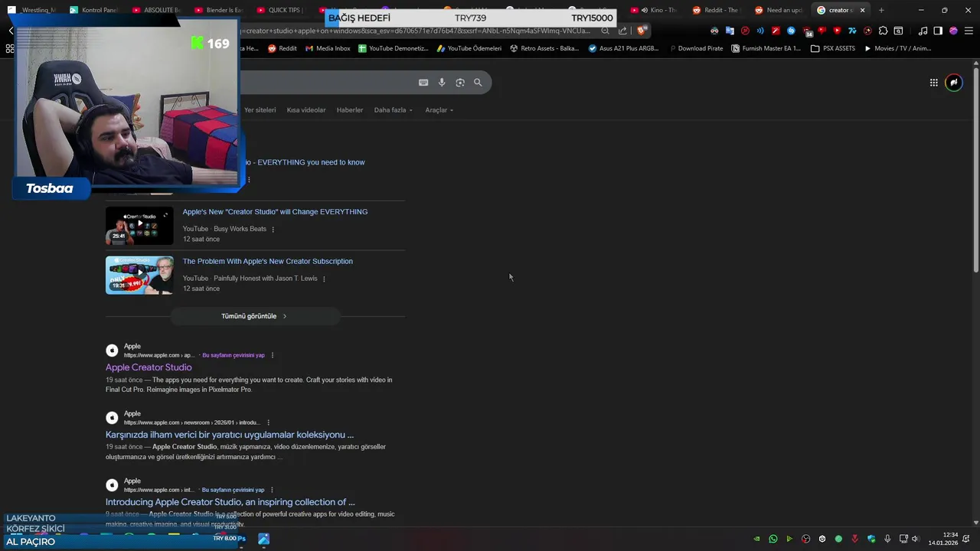This screenshot has height=551, width=980.
Task: Open the 'YouTube Demonetiz...' bookmark
Action: click(394, 48)
